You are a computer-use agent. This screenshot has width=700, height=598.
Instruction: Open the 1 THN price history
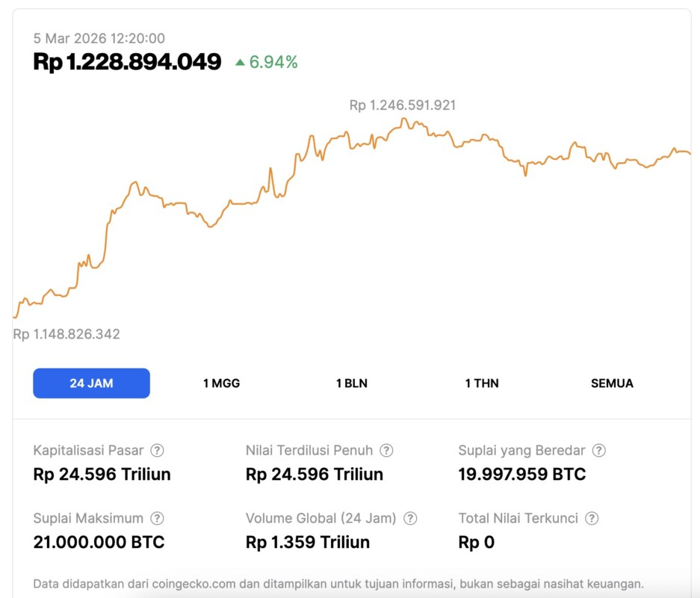pos(481,383)
